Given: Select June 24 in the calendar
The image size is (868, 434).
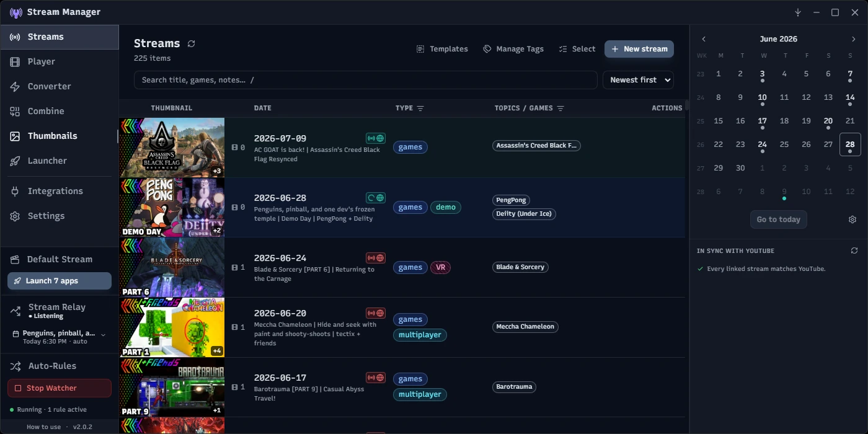Looking at the screenshot, I should (763, 145).
